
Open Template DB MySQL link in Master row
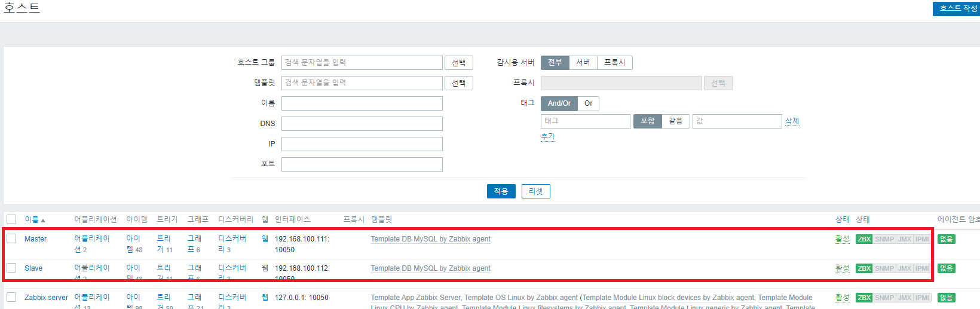430,239
